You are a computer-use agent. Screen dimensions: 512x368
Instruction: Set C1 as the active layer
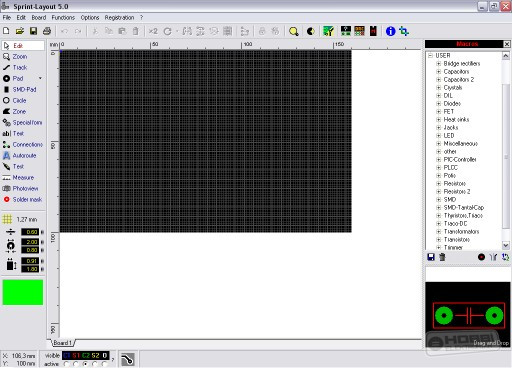66,364
